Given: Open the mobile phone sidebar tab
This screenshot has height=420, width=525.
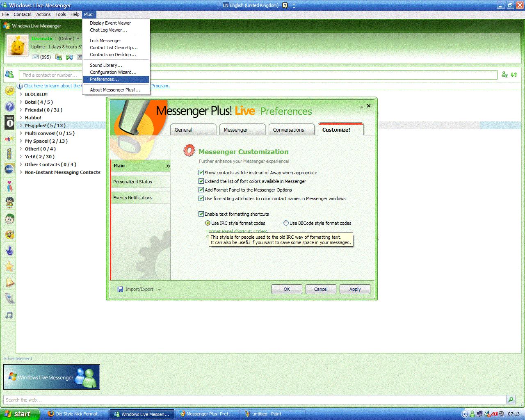Looking at the screenshot, I should coord(9,299).
